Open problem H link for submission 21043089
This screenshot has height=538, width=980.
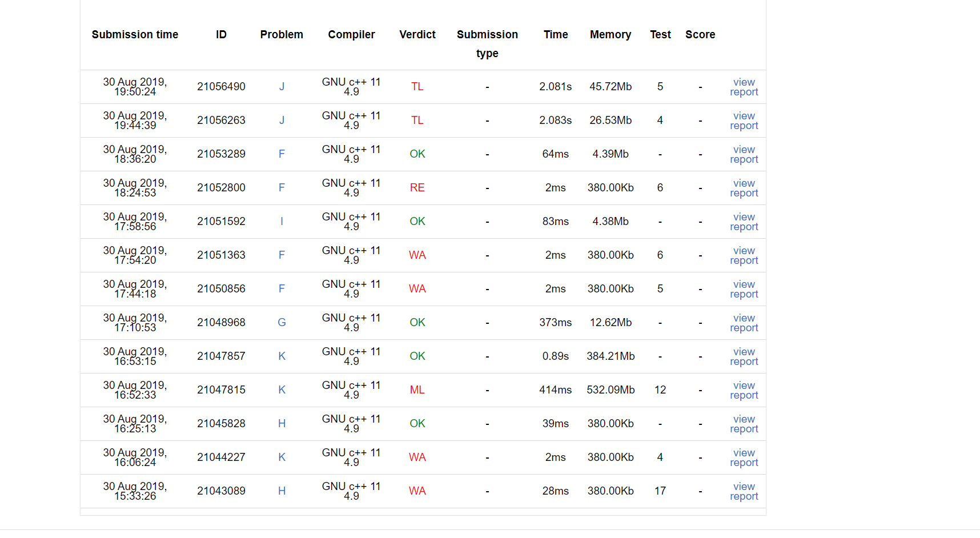pos(282,491)
